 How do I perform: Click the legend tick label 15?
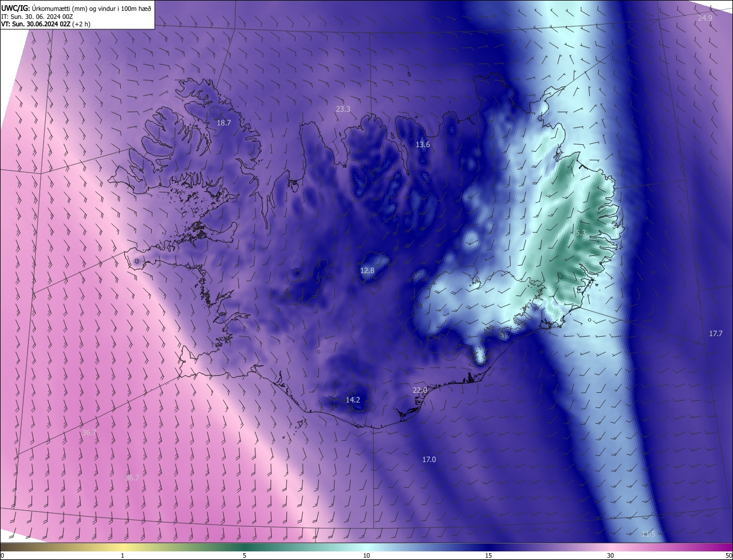[x=488, y=555]
